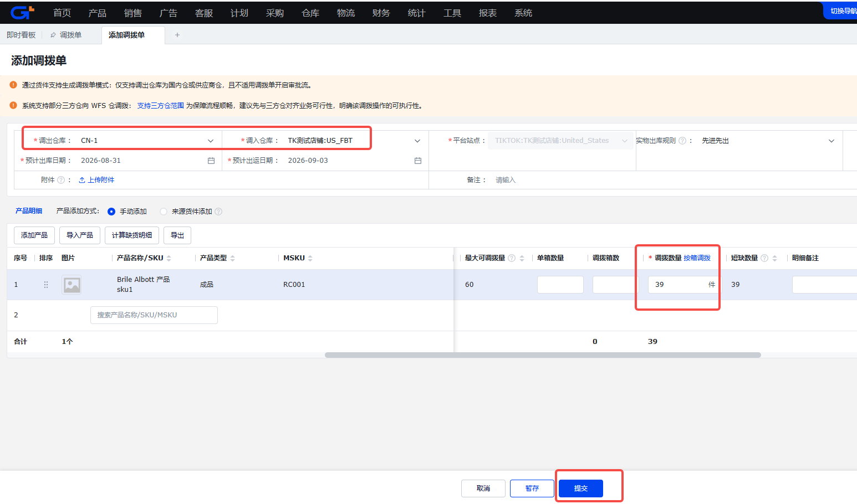Switch to the 产品明细 tab
The width and height of the screenshot is (857, 504).
click(29, 211)
